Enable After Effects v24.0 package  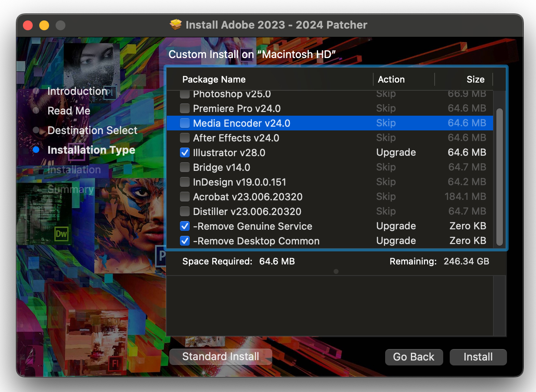pos(184,138)
